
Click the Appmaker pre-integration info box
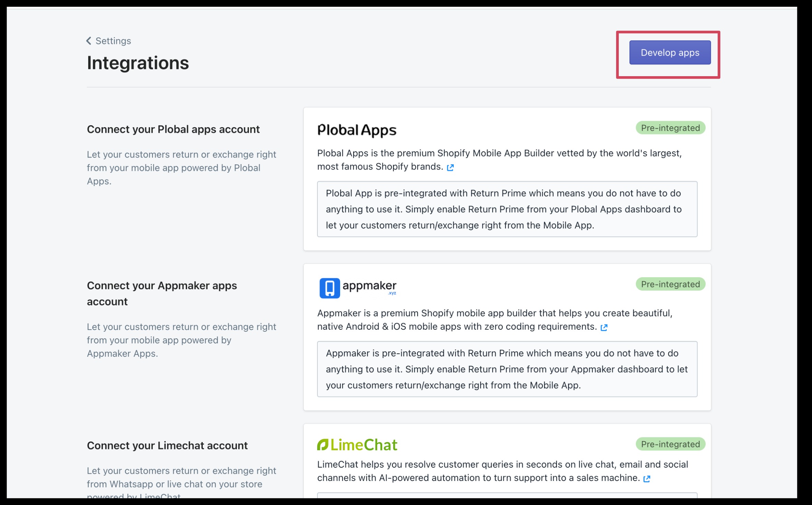coord(507,369)
